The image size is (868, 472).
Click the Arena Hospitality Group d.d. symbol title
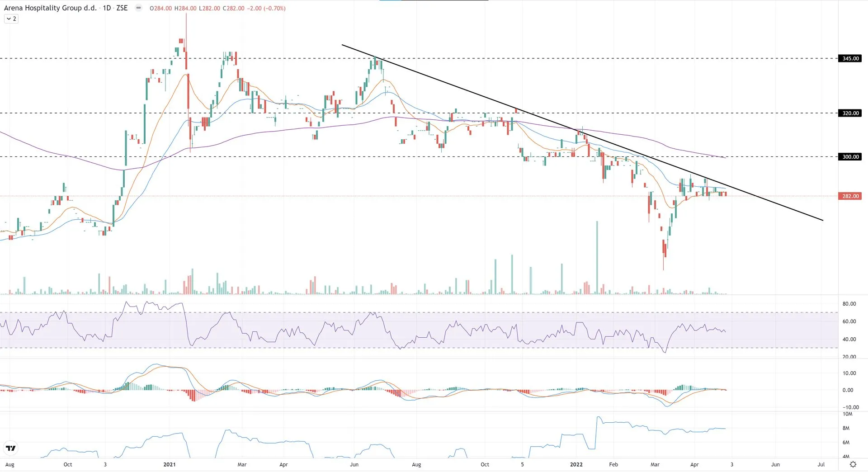(x=50, y=8)
